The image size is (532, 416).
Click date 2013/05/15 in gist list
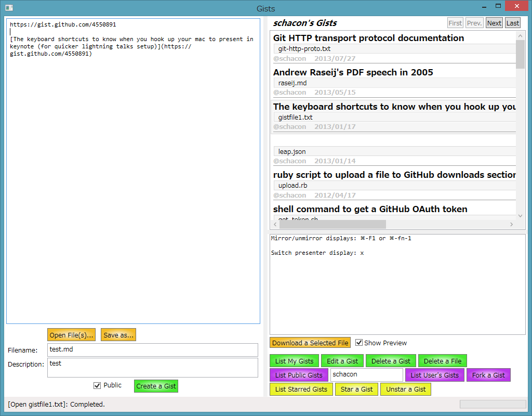(335, 93)
